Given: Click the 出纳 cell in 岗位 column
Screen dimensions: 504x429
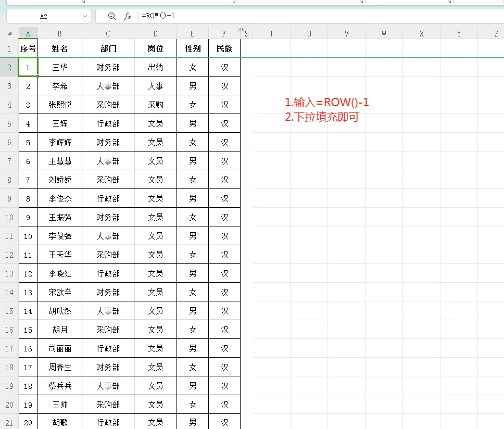Looking at the screenshot, I should pos(155,67).
